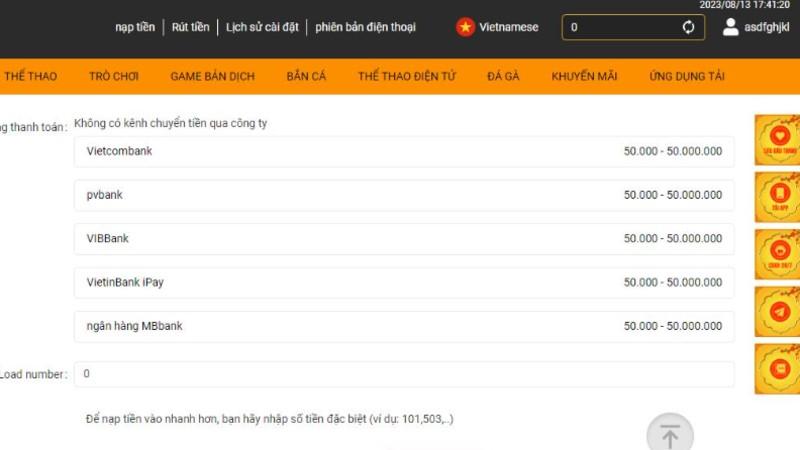Select VIBBank payment option
Viewport: 800px width, 450px height.
[x=404, y=239]
